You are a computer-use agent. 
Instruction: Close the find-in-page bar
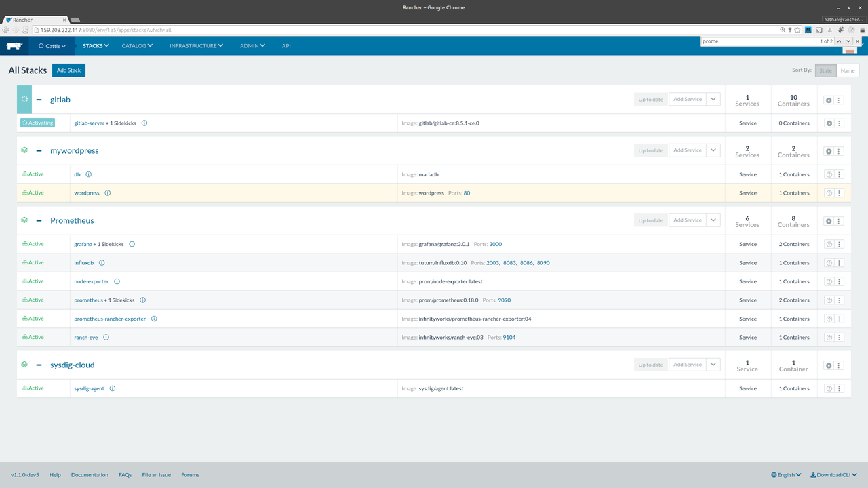[x=858, y=41]
